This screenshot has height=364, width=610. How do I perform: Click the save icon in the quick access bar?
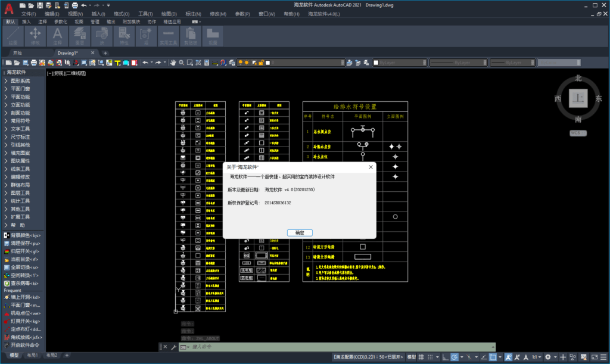pos(40,5)
